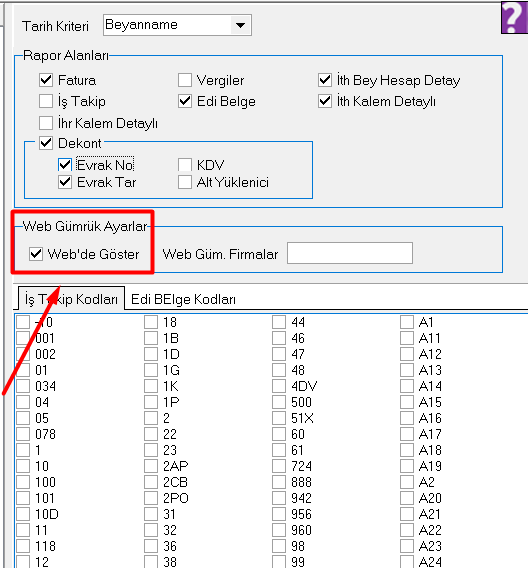Select the Beyanname combo box
528x568 pixels.
click(177, 25)
